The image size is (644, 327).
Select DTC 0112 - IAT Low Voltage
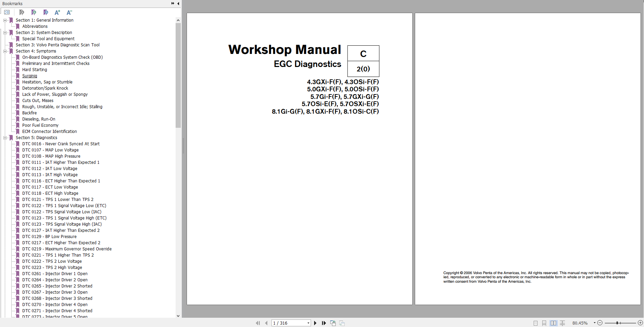click(x=49, y=169)
